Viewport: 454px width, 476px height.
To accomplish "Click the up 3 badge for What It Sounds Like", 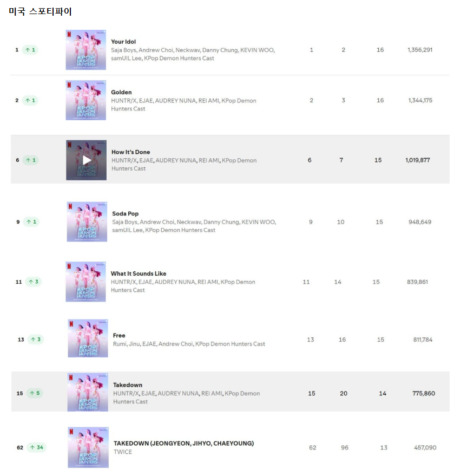I will coord(33,282).
